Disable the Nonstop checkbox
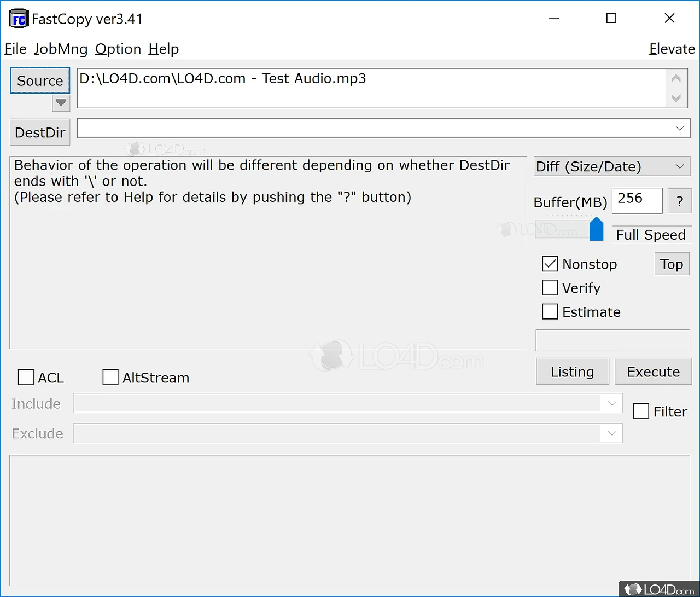 [550, 264]
